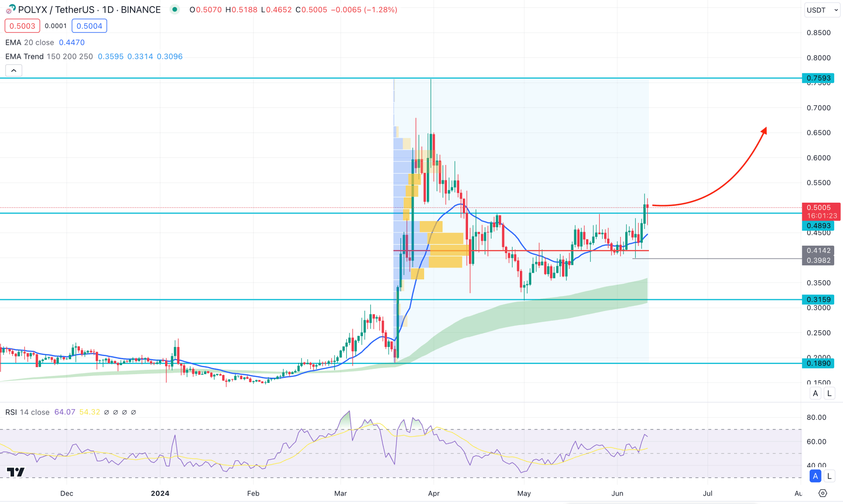Click the Dec label on the time axis

pyautogui.click(x=67, y=493)
